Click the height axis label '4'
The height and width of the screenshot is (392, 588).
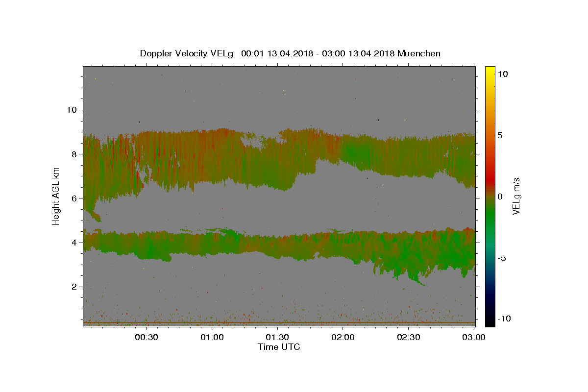[74, 243]
